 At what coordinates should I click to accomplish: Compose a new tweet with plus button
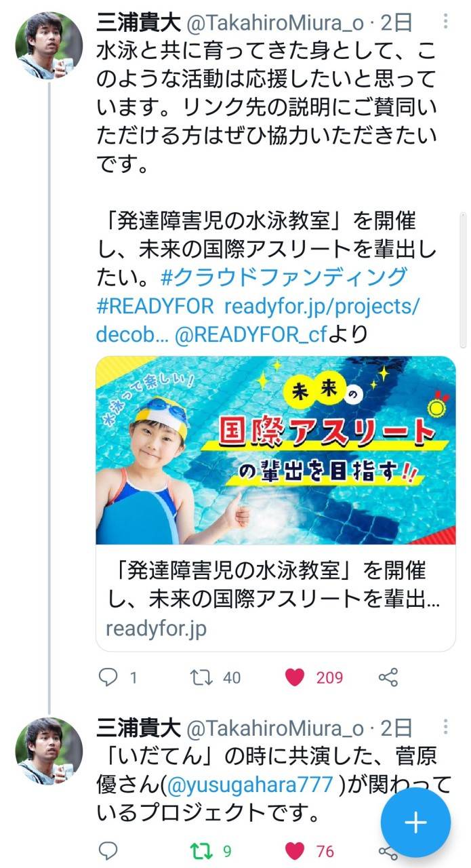[x=415, y=823]
